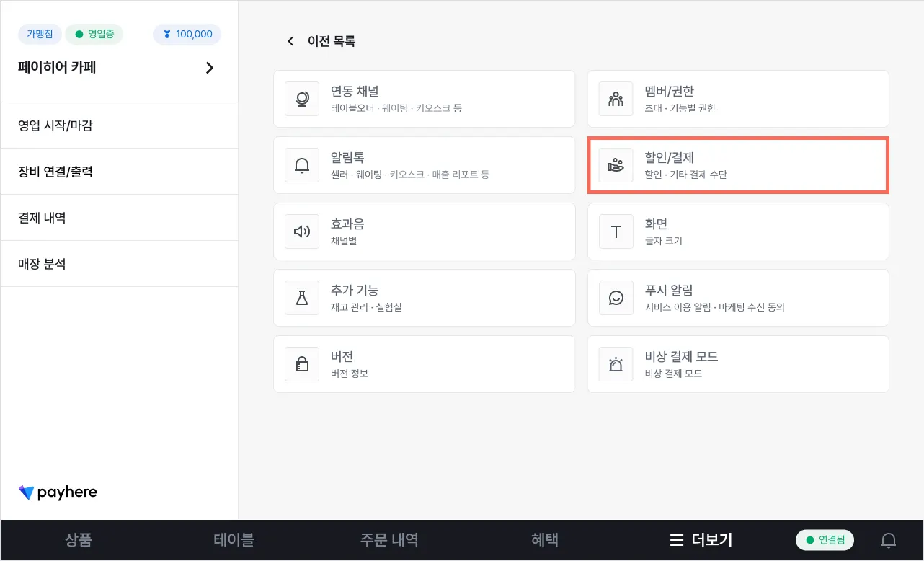Click the speaker icon for 효과음
The width and height of the screenshot is (924, 561).
coord(302,231)
